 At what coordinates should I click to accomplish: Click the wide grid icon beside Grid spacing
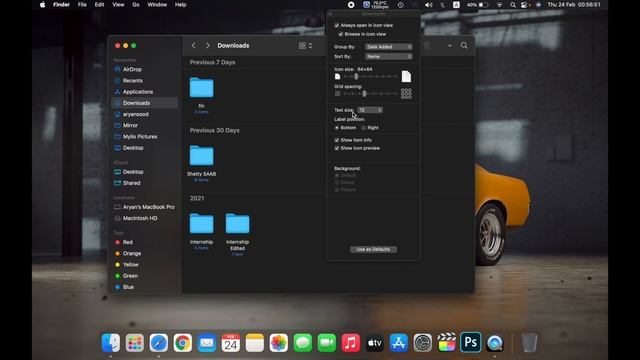click(406, 94)
